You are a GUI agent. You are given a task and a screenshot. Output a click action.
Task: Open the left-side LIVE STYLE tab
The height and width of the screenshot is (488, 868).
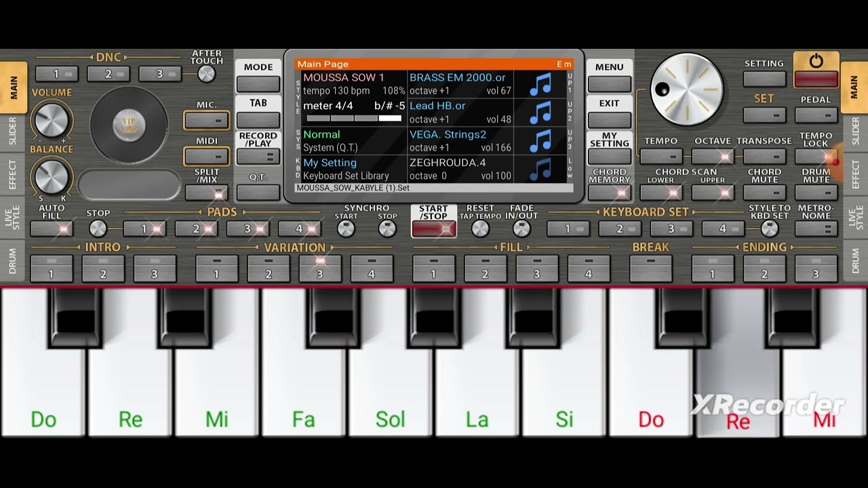pos(13,218)
